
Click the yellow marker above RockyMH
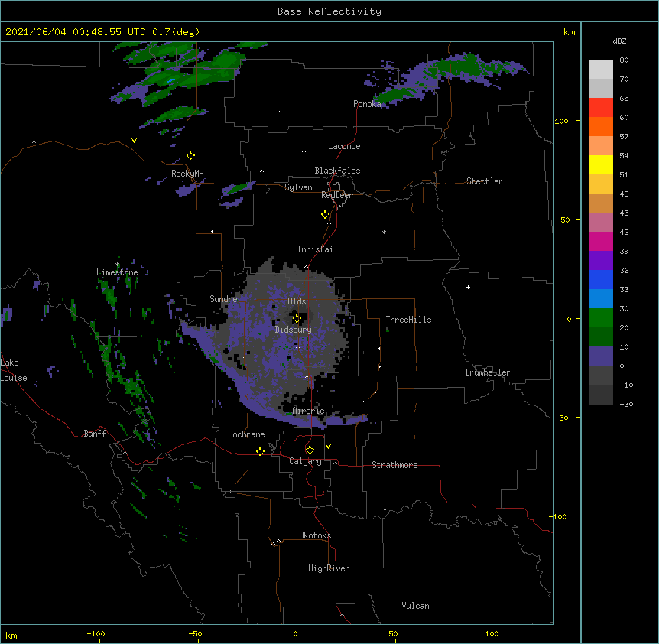tap(191, 156)
